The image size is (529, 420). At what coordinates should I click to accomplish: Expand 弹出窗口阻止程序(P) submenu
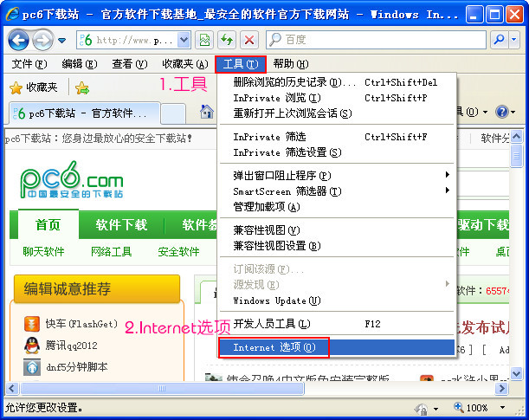pyautogui.click(x=337, y=176)
